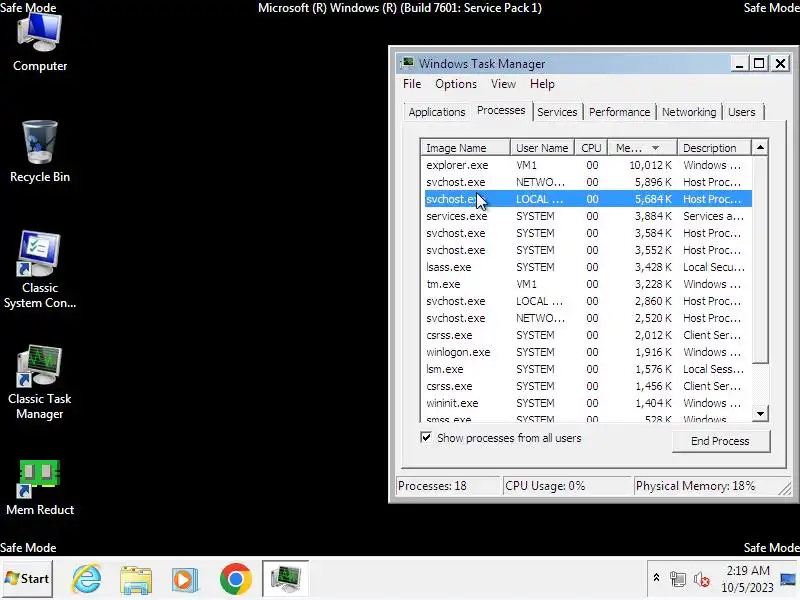
Task: Select svchost.exe row using 5,896 K
Action: [587, 182]
